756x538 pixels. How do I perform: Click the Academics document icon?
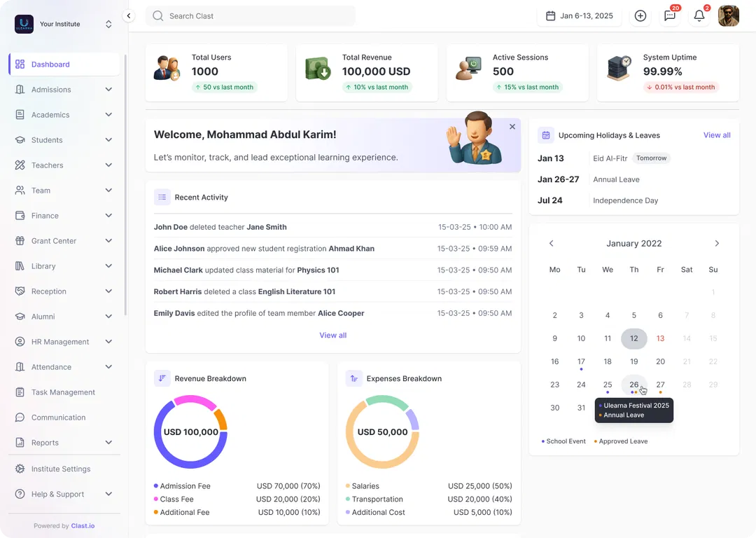tap(20, 114)
